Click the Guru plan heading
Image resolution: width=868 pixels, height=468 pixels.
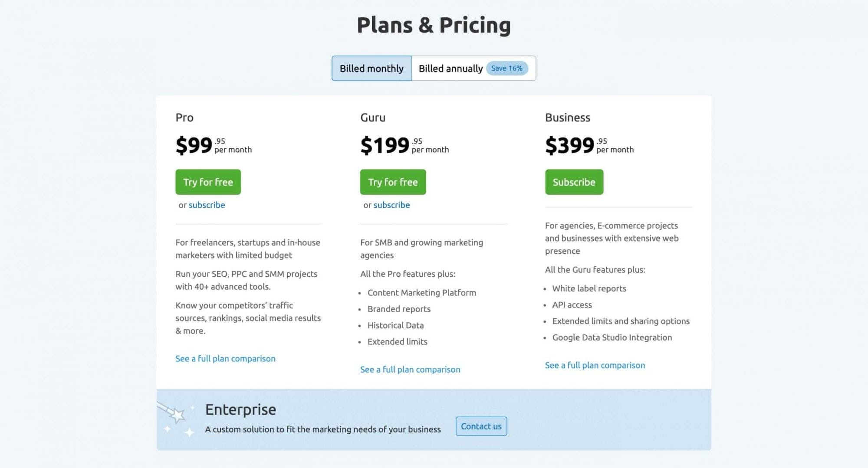372,117
